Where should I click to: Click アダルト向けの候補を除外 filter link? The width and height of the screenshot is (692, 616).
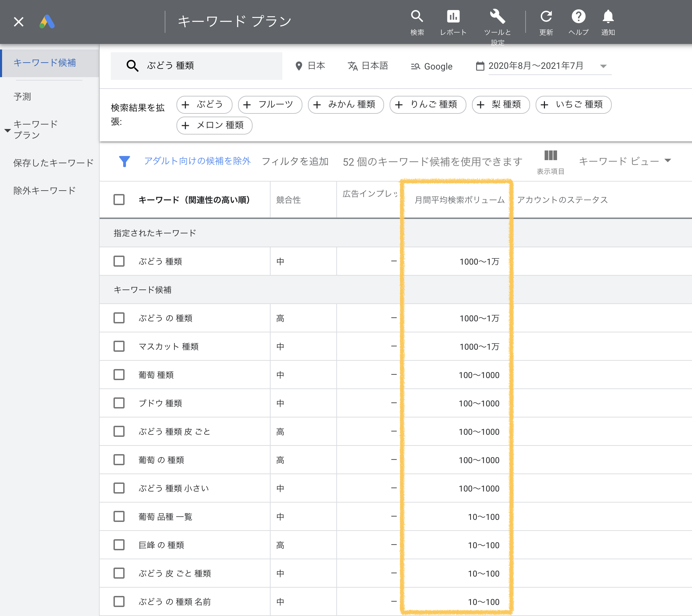(x=197, y=161)
